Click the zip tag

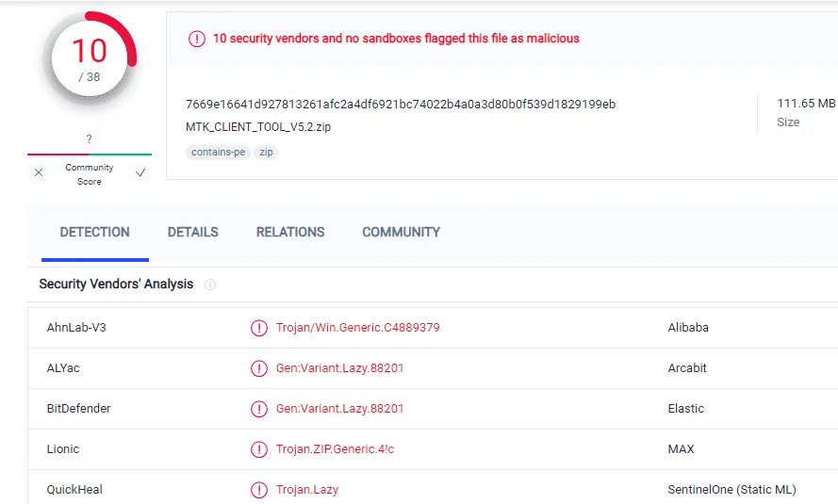pyautogui.click(x=266, y=153)
